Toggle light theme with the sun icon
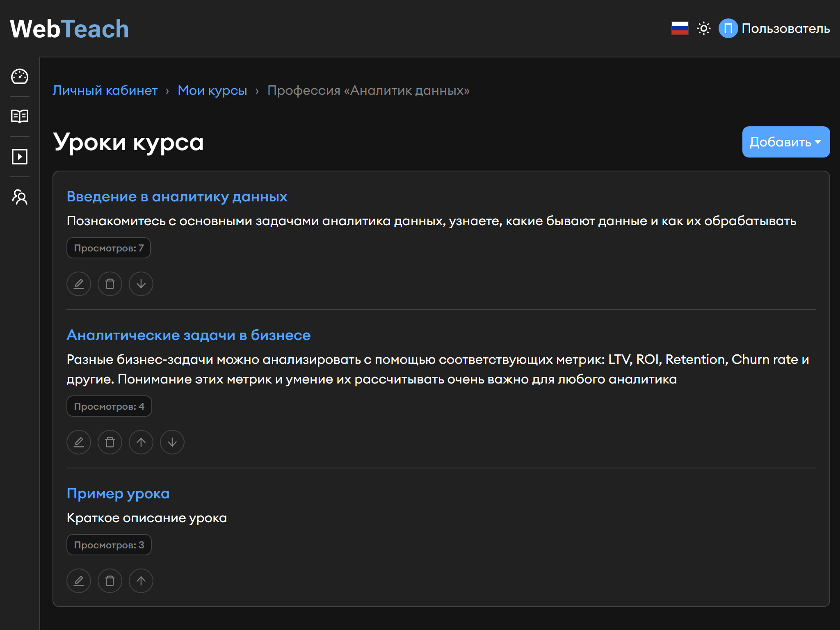The image size is (840, 630). (704, 29)
